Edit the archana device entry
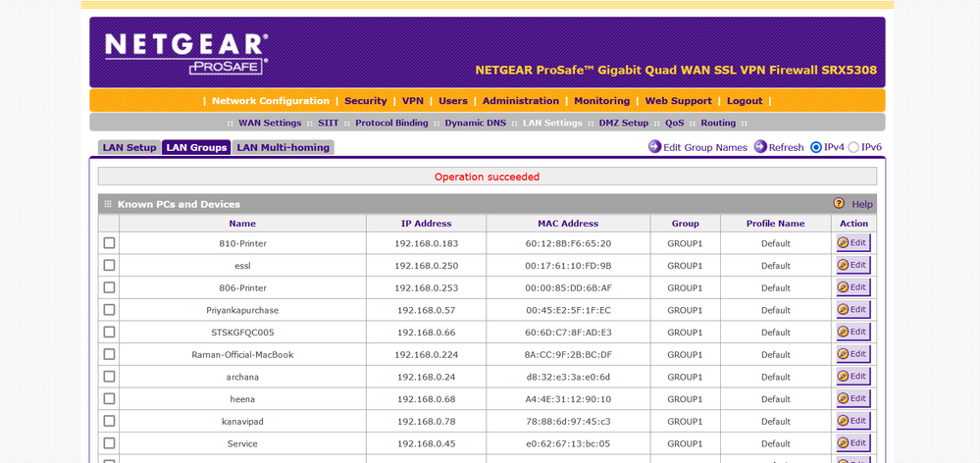The height and width of the screenshot is (463, 980). [x=853, y=376]
